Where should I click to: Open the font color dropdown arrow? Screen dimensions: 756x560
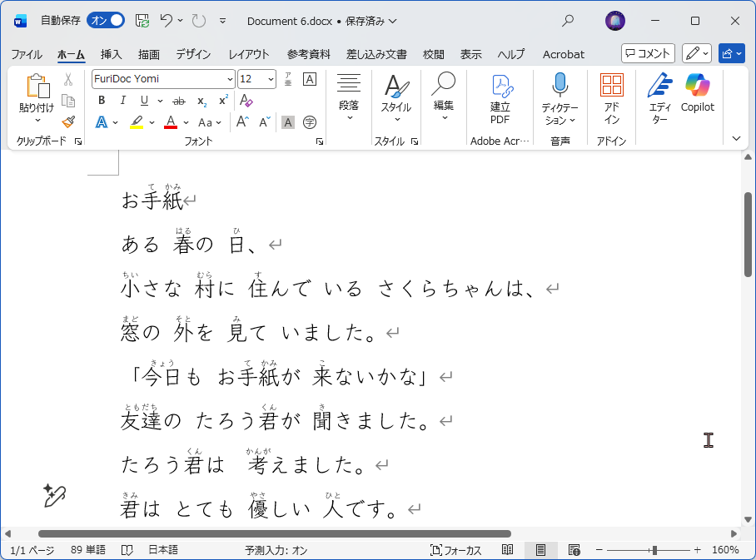point(187,122)
